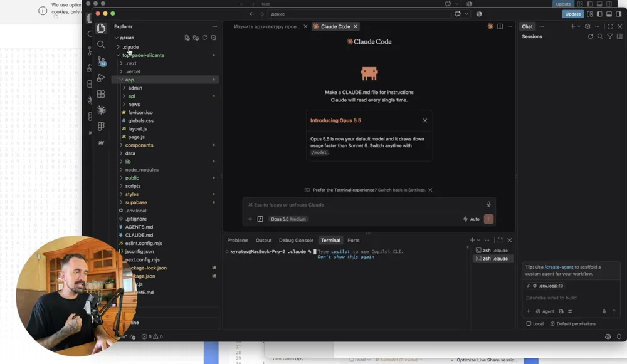The height and width of the screenshot is (364, 627).
Task: Click the Local target button in Chat
Action: [x=535, y=324]
